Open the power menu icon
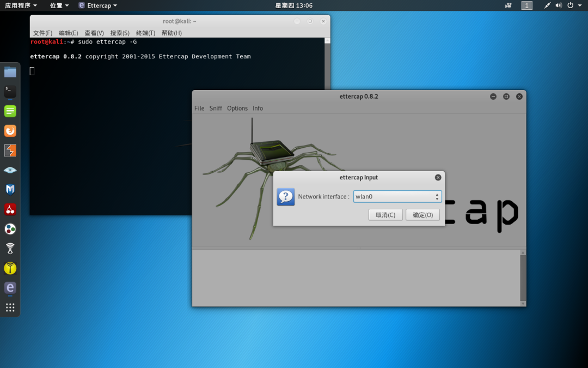 click(x=571, y=5)
